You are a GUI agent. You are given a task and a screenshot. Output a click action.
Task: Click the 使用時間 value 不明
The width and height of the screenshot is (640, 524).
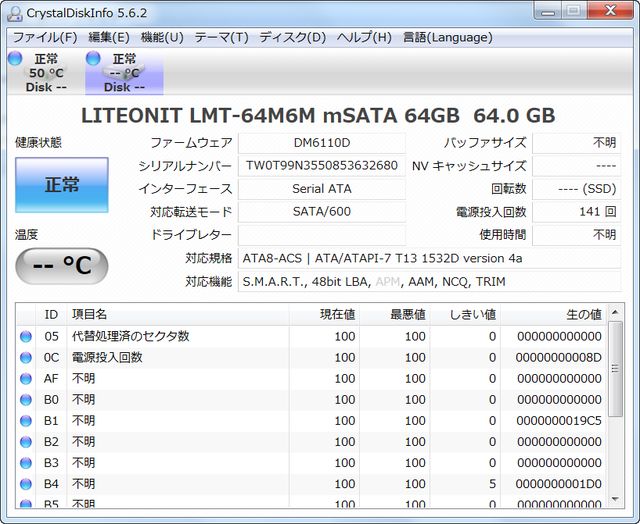click(577, 235)
